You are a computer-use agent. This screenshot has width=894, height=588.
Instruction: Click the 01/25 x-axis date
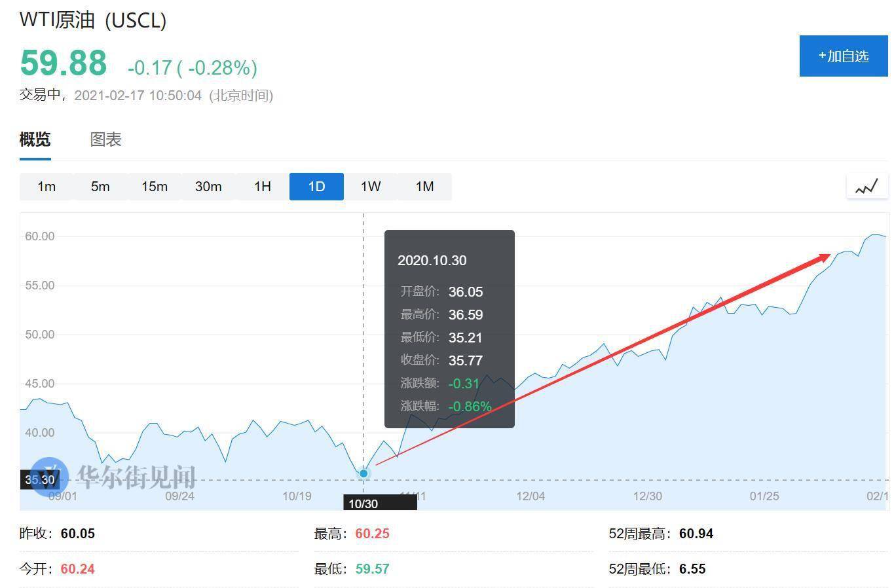pyautogui.click(x=764, y=496)
